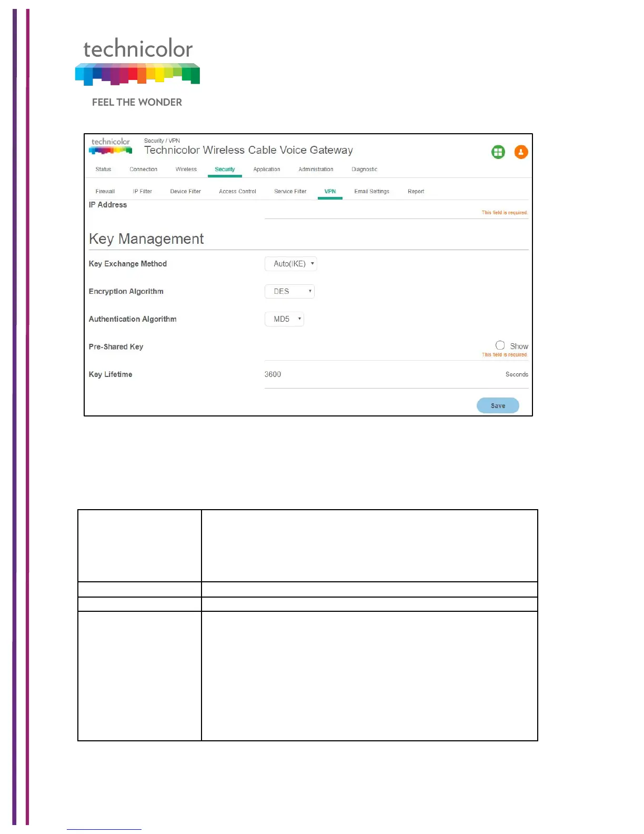Open the Key Exchange Method Auto(IKE) dropdown
644x834 pixels.
290,264
